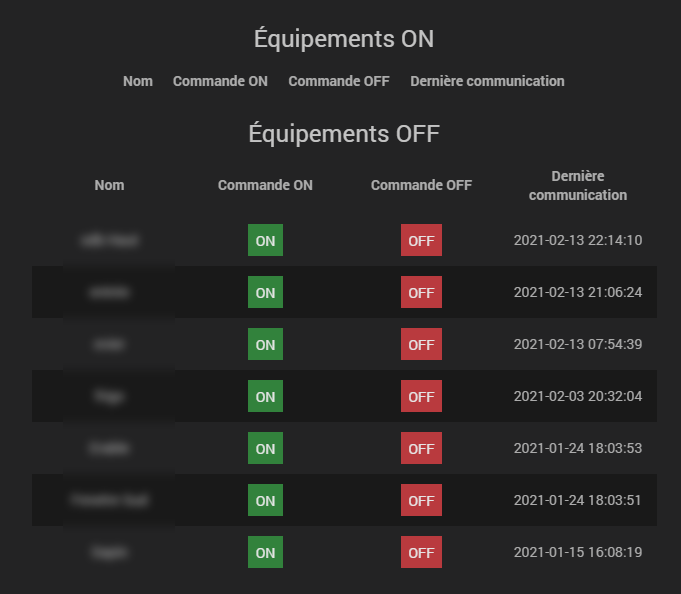Send OFF command to the 2021-02-03 20:32:04 device
The height and width of the screenshot is (594, 681).
click(x=421, y=397)
